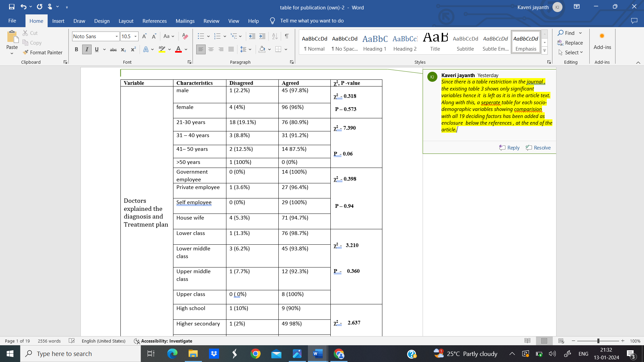Click Increase Indent icon
Image resolution: width=644 pixels, height=362 pixels.
[x=262, y=36]
